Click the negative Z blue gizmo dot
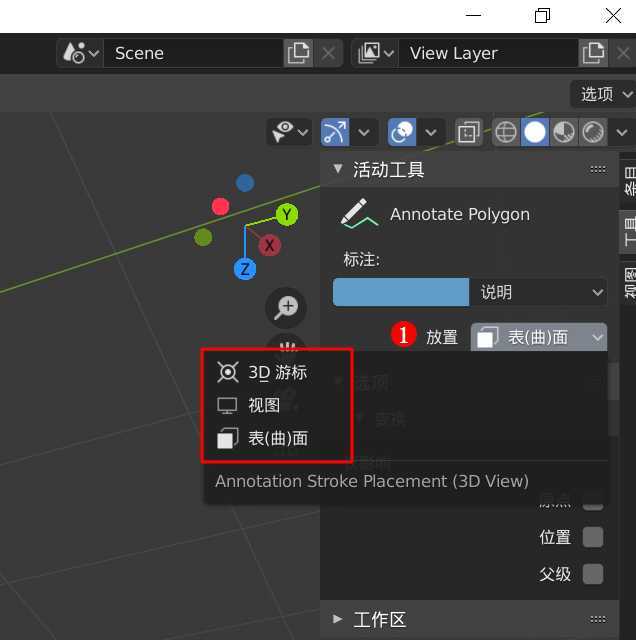This screenshot has width=636, height=640. tap(245, 183)
